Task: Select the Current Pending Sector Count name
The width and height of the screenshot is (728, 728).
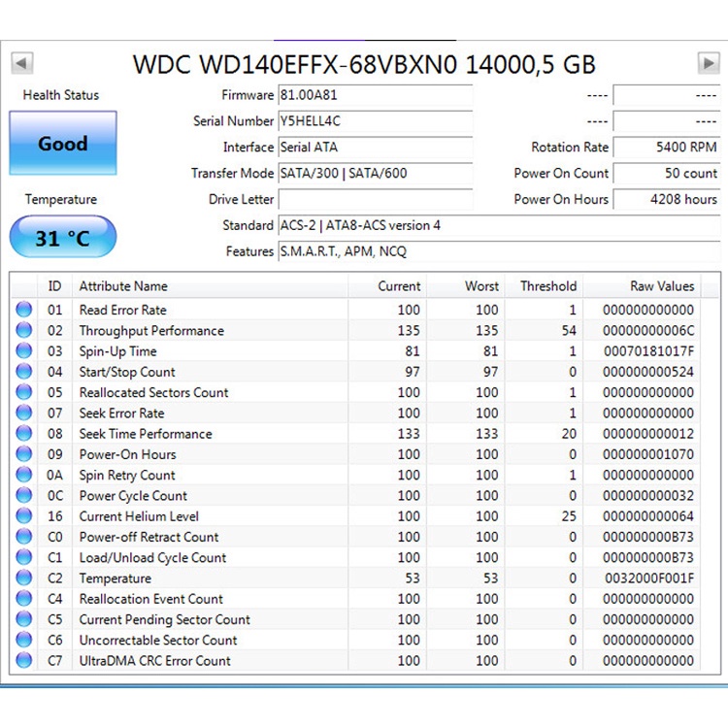Action: (164, 620)
